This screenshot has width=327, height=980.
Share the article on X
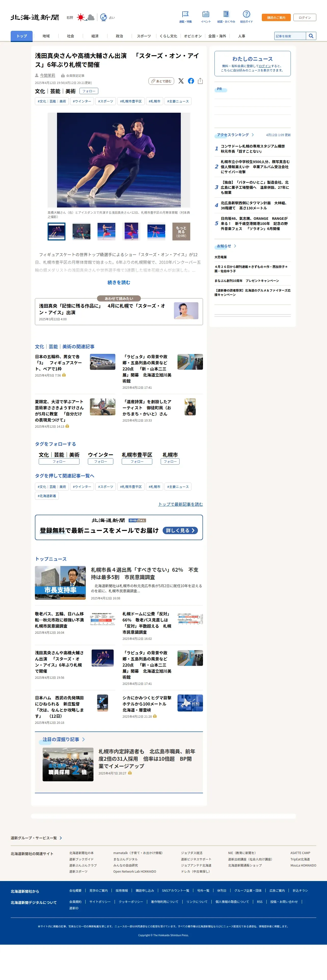click(x=181, y=81)
